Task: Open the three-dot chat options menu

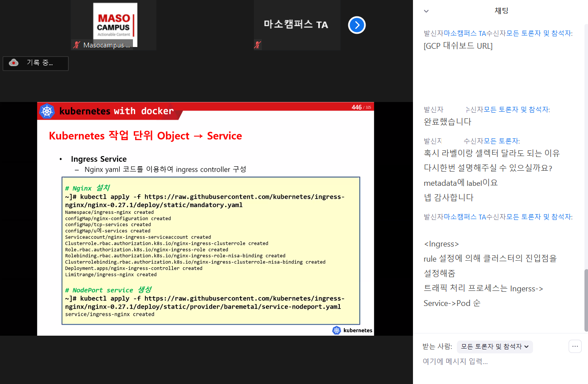Action: [x=575, y=346]
